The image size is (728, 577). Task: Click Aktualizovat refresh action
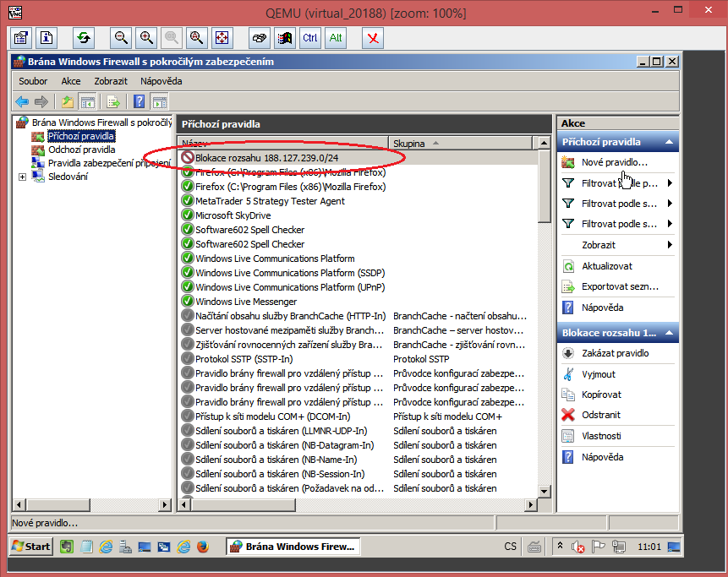[x=607, y=266]
